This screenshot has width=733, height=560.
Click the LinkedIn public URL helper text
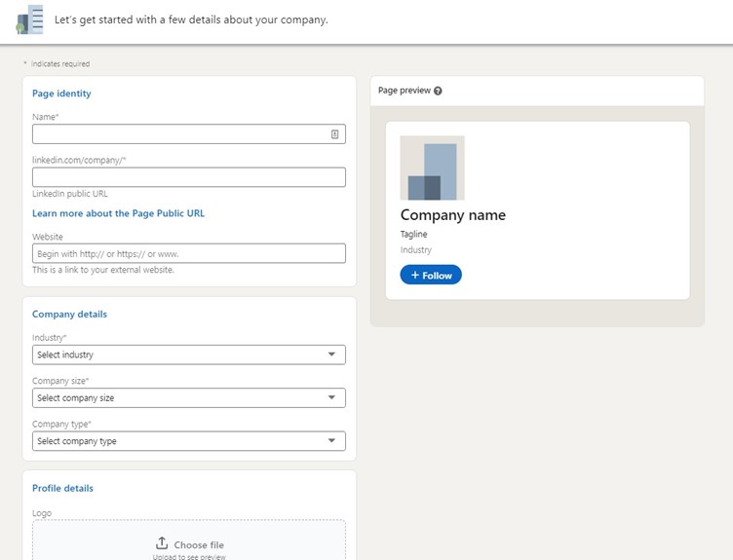69,194
